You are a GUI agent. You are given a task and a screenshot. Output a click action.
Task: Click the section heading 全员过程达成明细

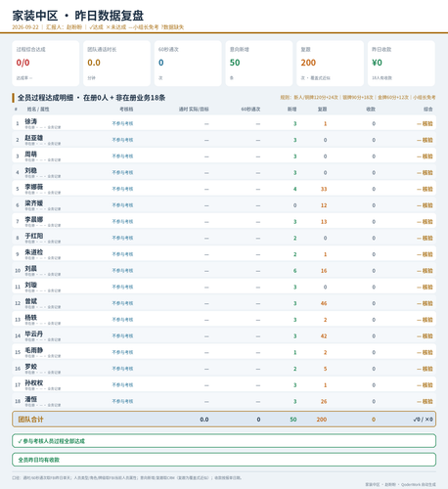[45, 98]
